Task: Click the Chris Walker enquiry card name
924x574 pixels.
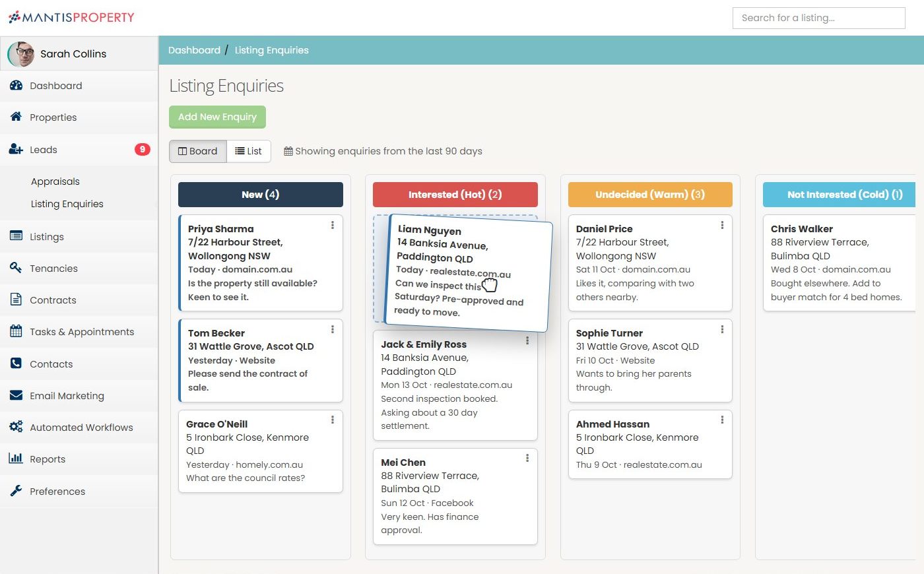Action: pos(802,229)
